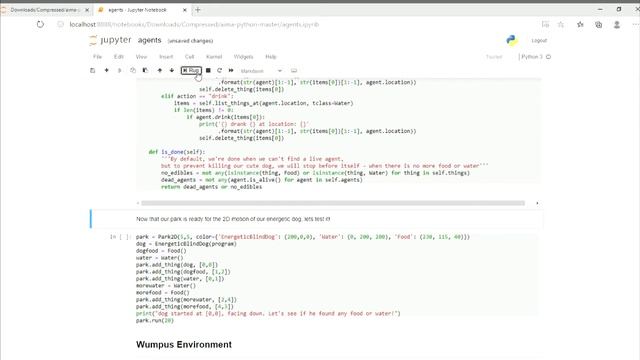
Task: Click the site information icon before localhost
Action: 60,24
